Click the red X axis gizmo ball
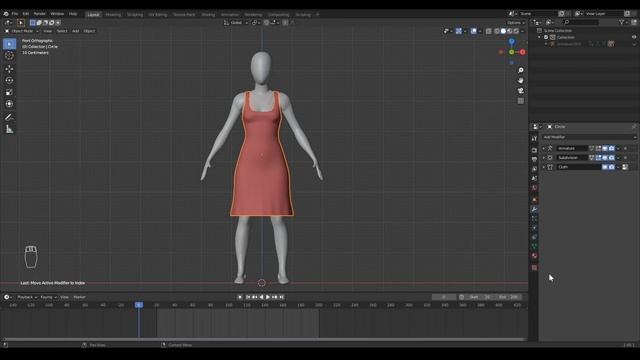 point(522,52)
